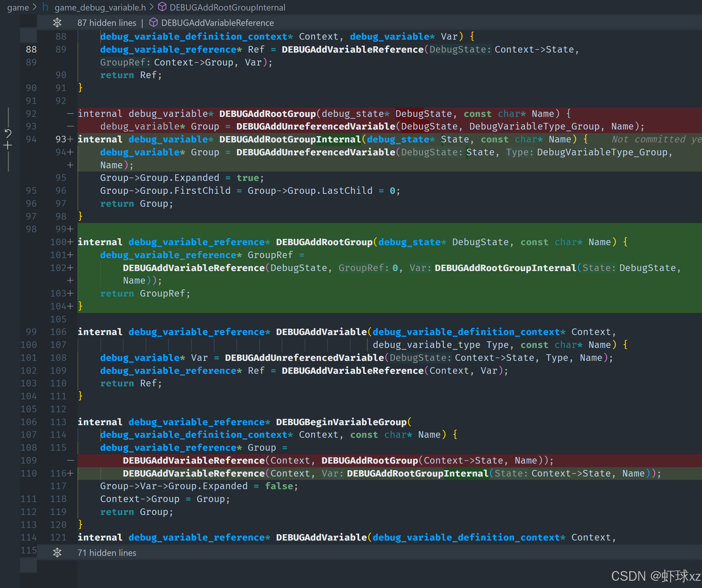This screenshot has height=588, width=702.
Task: Click modified line number 116 in gutter
Action: pos(58,473)
